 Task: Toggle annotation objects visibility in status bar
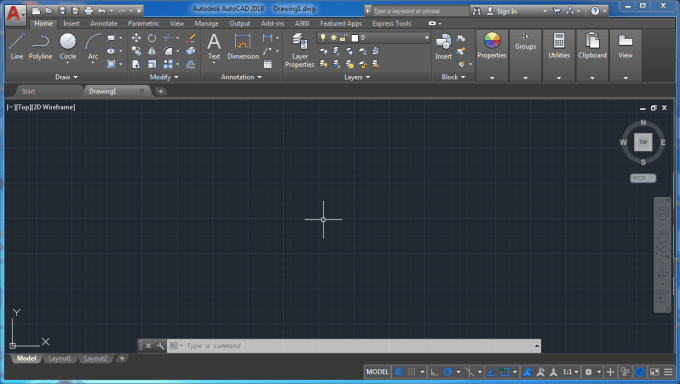(527, 372)
